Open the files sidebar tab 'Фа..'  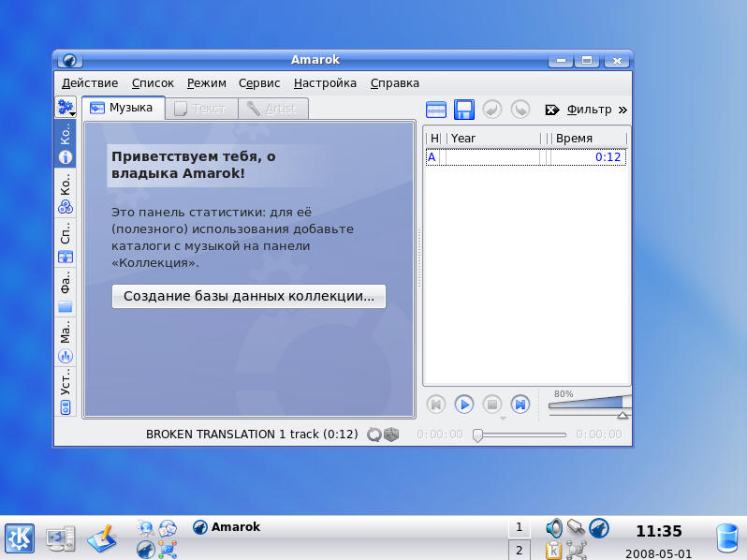tap(66, 292)
